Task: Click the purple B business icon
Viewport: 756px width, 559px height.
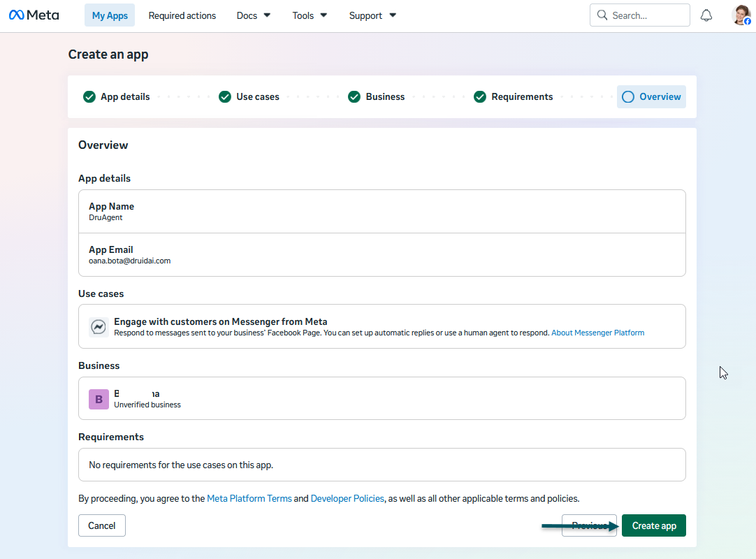Action: point(99,400)
